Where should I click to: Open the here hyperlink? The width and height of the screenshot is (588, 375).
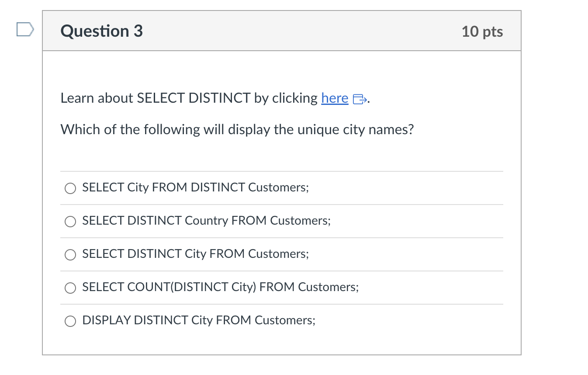click(334, 98)
